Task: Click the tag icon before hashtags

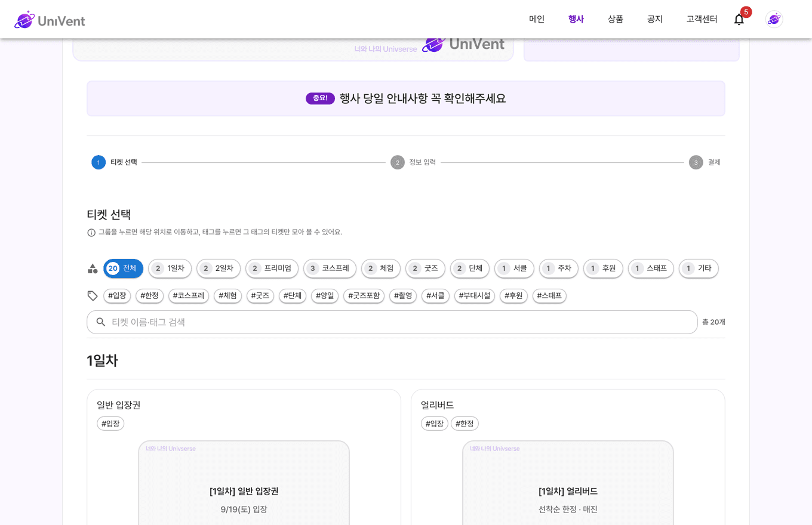Action: (93, 296)
